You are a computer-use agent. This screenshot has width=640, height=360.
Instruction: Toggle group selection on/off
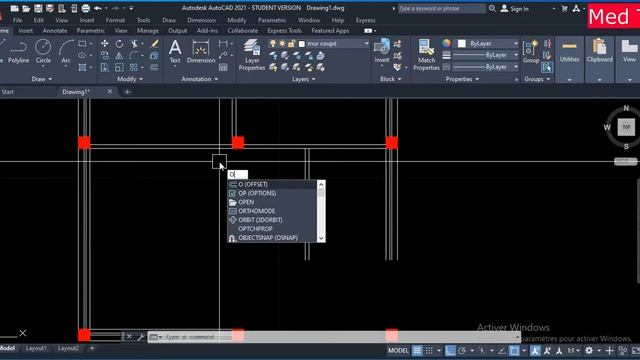click(547, 67)
